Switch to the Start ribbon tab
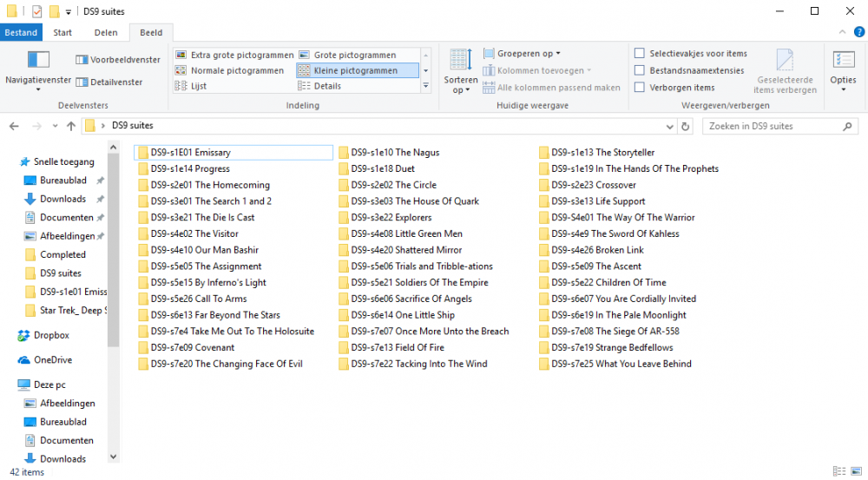This screenshot has width=868, height=480. (x=62, y=32)
